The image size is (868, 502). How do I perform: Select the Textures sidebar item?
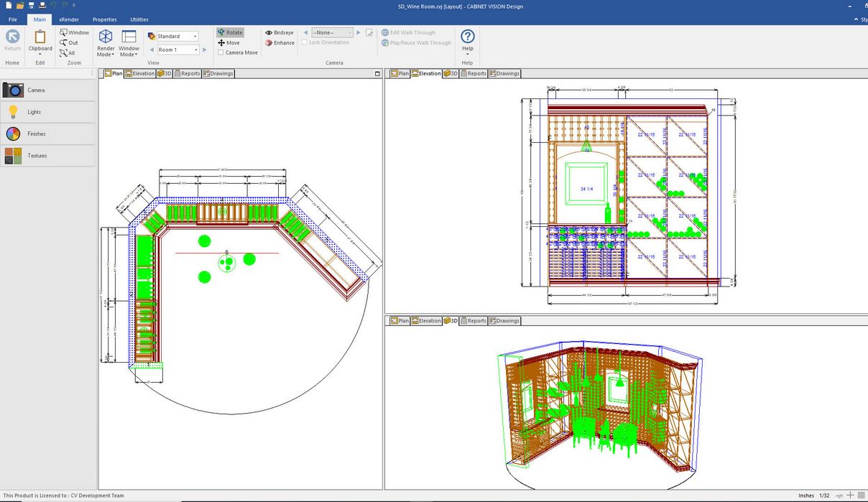[47, 156]
